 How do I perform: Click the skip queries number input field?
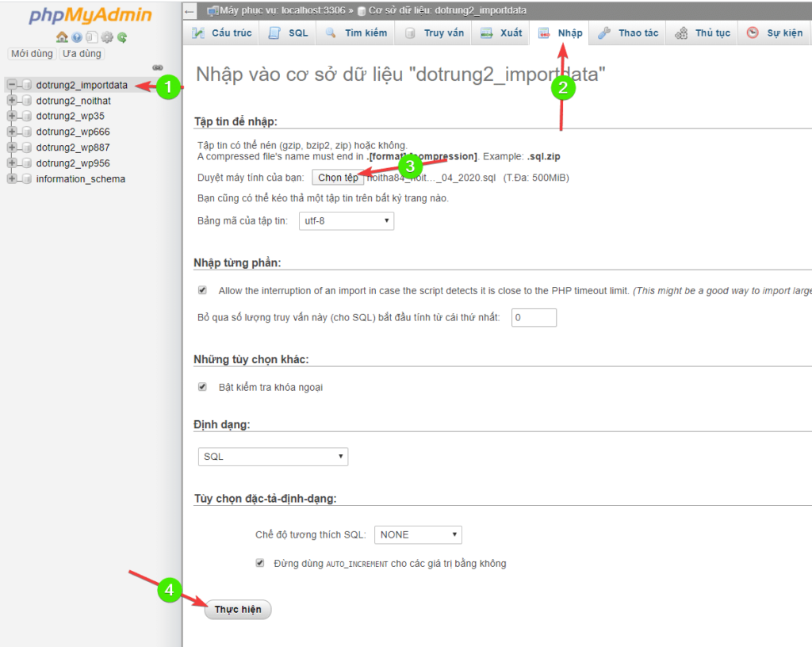[x=534, y=317]
